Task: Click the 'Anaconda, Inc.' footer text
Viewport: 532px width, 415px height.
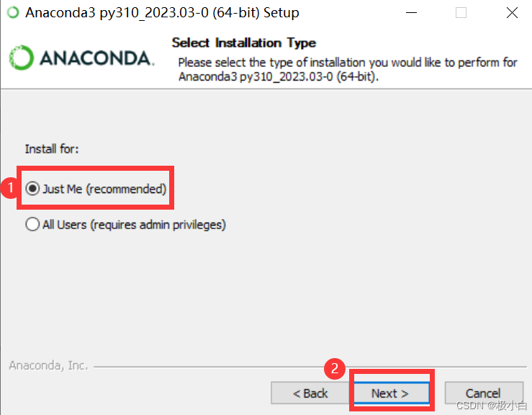Action: coord(48,365)
